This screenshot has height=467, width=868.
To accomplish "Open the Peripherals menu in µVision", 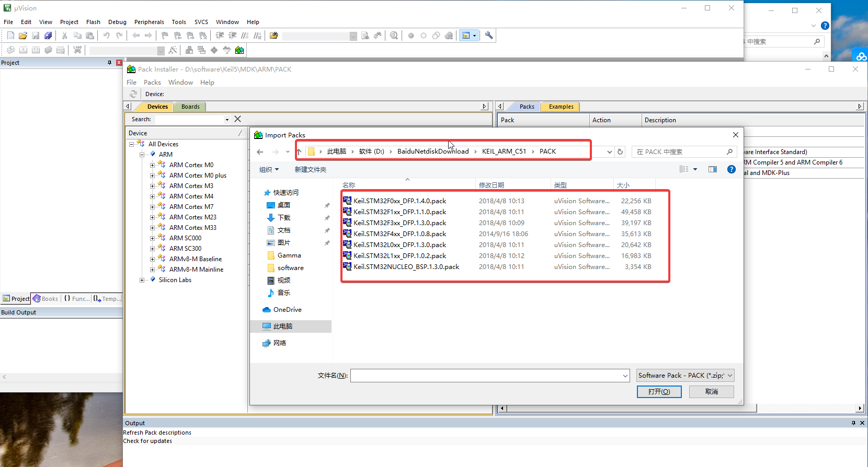I will 149,22.
